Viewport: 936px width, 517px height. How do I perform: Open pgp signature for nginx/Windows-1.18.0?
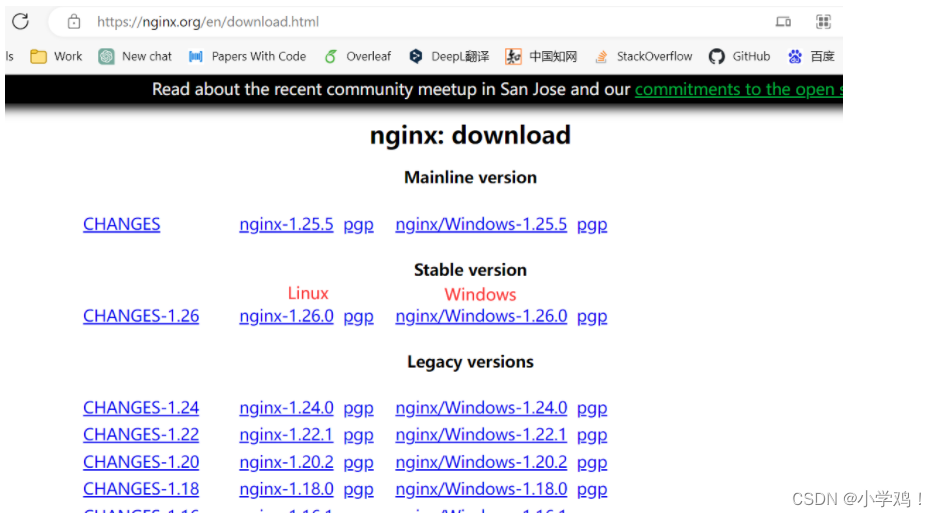click(x=592, y=490)
